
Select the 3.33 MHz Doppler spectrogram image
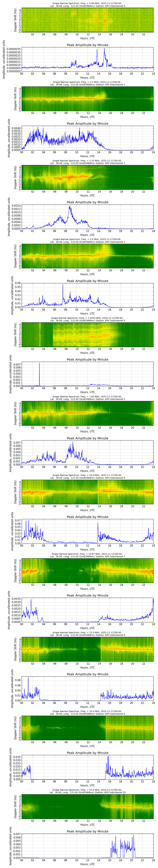pyautogui.click(x=87, y=177)
